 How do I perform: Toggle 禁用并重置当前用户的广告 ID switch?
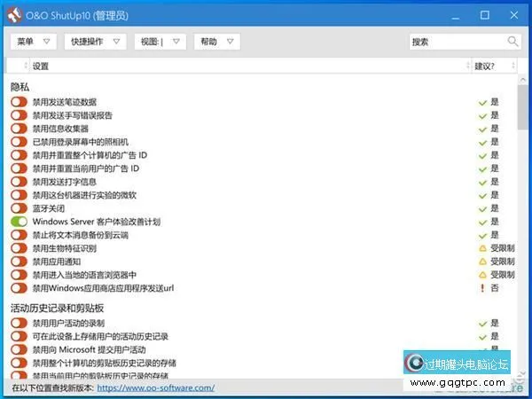coord(19,168)
